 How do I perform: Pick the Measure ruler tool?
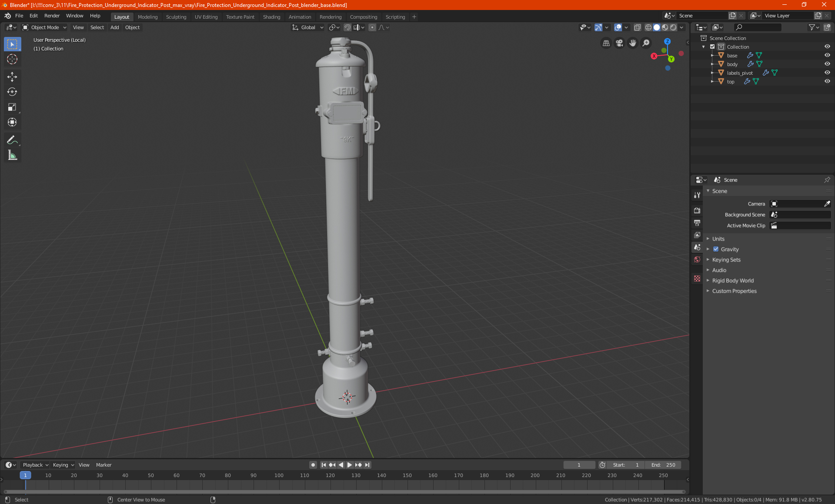(12, 155)
